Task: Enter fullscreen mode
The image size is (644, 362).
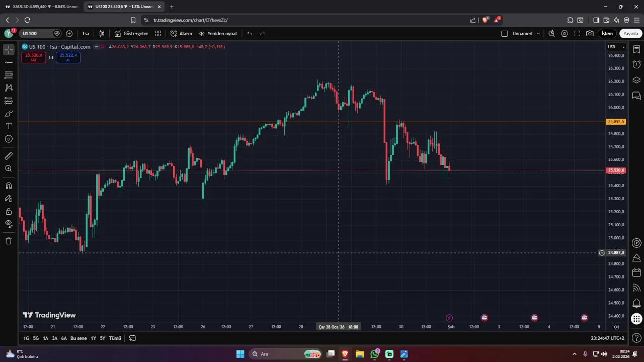Action: [x=577, y=34]
